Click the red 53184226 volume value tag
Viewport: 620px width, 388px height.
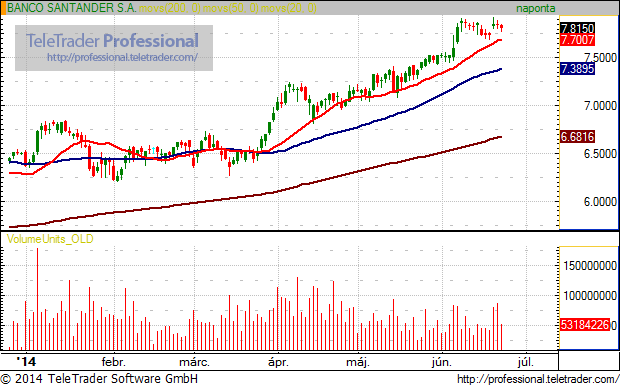point(585,325)
